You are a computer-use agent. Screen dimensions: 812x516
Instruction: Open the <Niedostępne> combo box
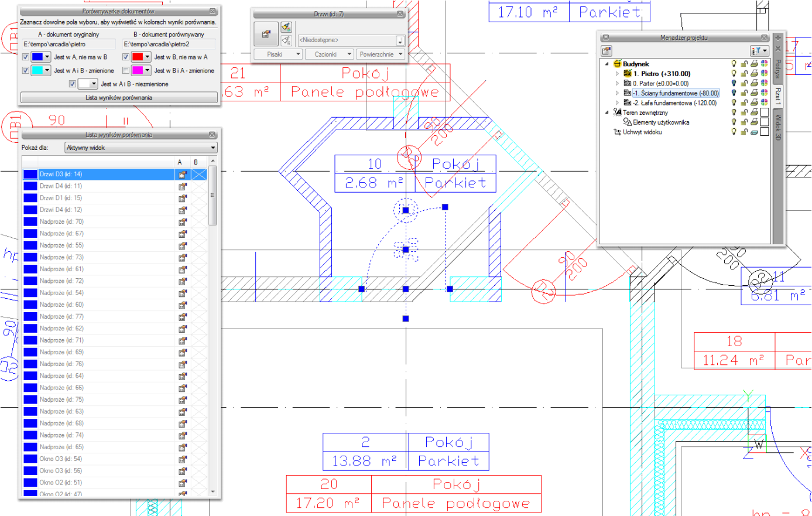[x=351, y=40]
